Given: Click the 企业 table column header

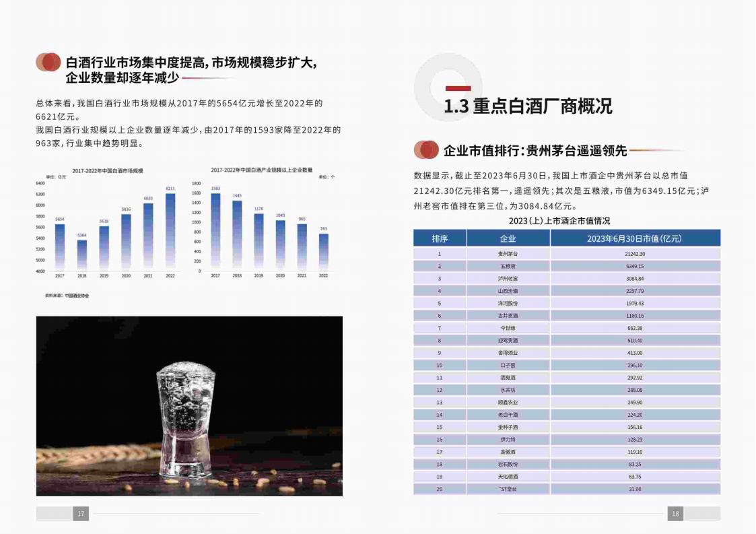Looking at the screenshot, I should click(508, 238).
